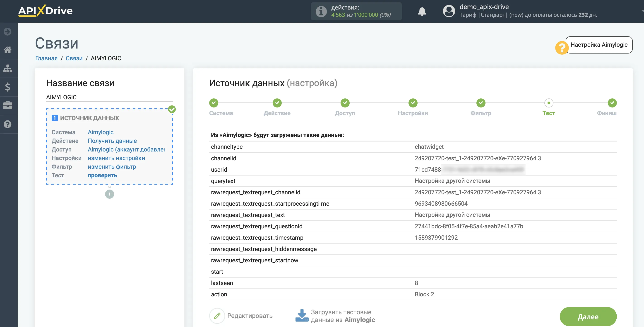The width and height of the screenshot is (644, 327).
Task: Click Загрузить тестовые данные из Aimylogic
Action: click(343, 316)
